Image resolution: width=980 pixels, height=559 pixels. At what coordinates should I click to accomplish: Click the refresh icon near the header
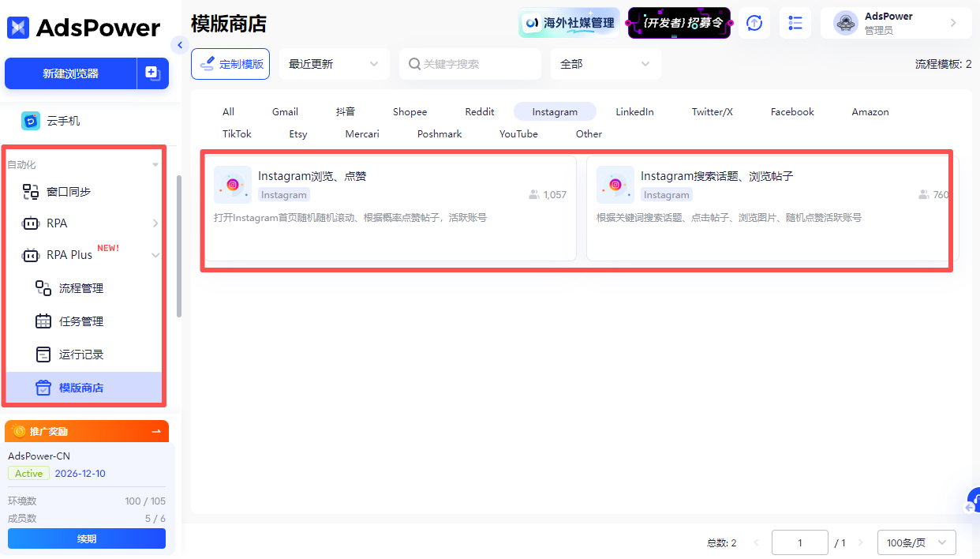click(754, 23)
